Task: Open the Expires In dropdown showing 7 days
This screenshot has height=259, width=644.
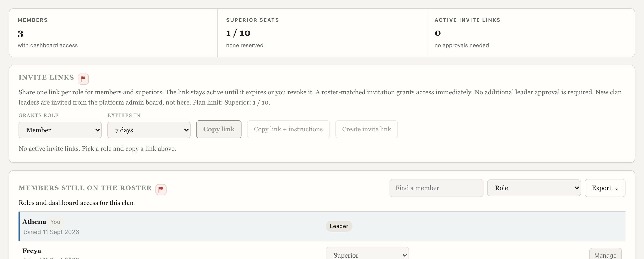Action: [149, 130]
